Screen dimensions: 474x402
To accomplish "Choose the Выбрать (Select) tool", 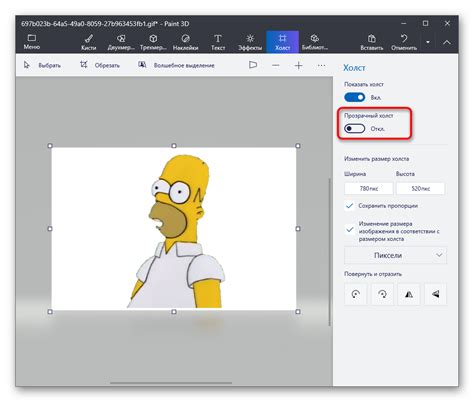I will [42, 65].
